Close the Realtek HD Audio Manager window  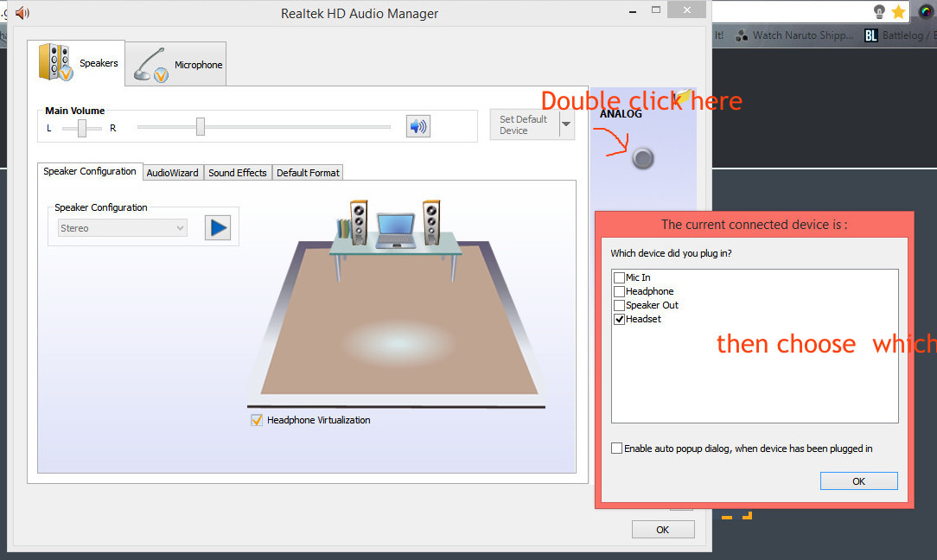pos(686,10)
